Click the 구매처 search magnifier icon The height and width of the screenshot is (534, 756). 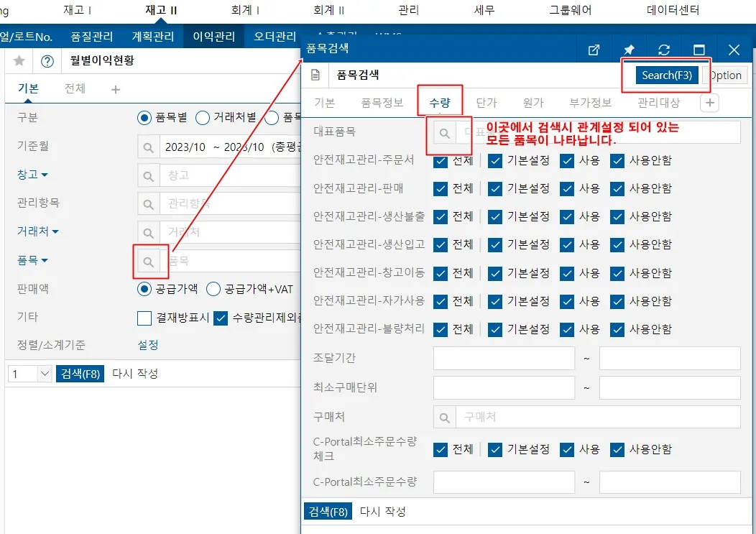tap(445, 418)
